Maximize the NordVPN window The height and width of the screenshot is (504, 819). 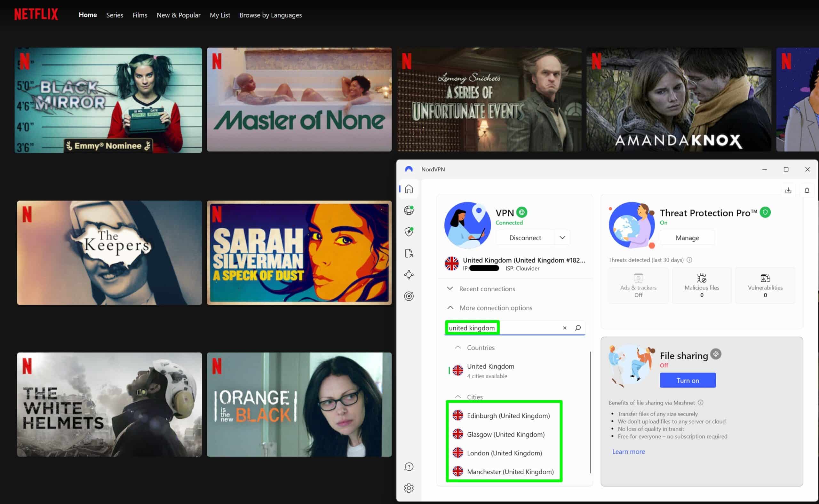(x=786, y=169)
